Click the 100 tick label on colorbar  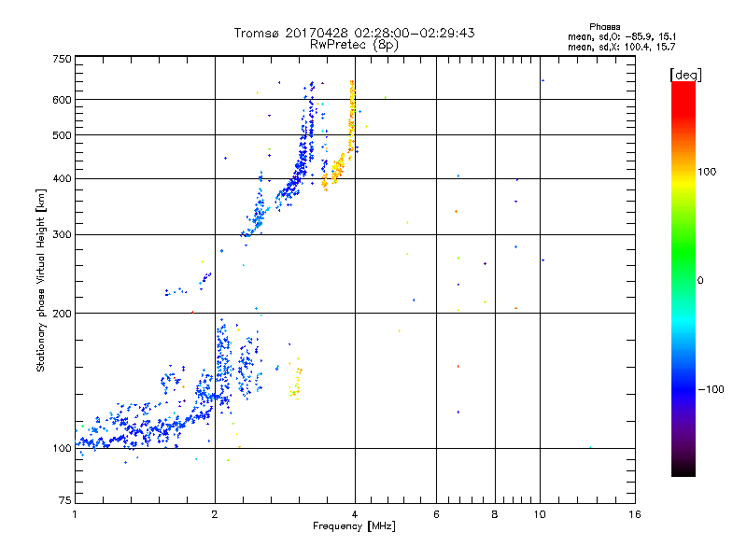[x=710, y=172]
